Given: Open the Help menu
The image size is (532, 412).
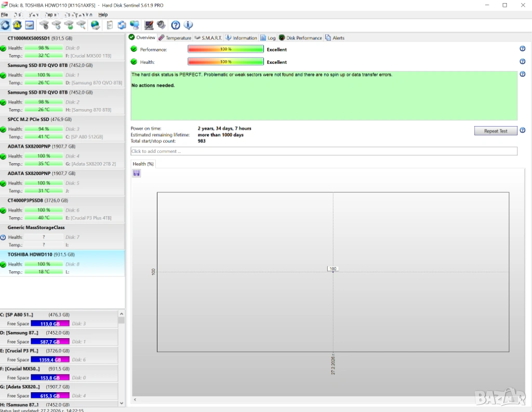Looking at the screenshot, I should [103, 15].
